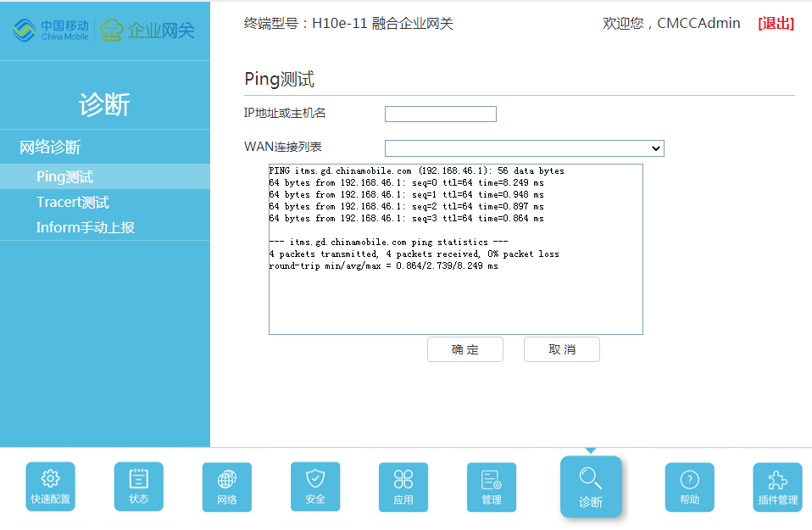
Task: Click the 退出 logout link
Action: point(776,24)
